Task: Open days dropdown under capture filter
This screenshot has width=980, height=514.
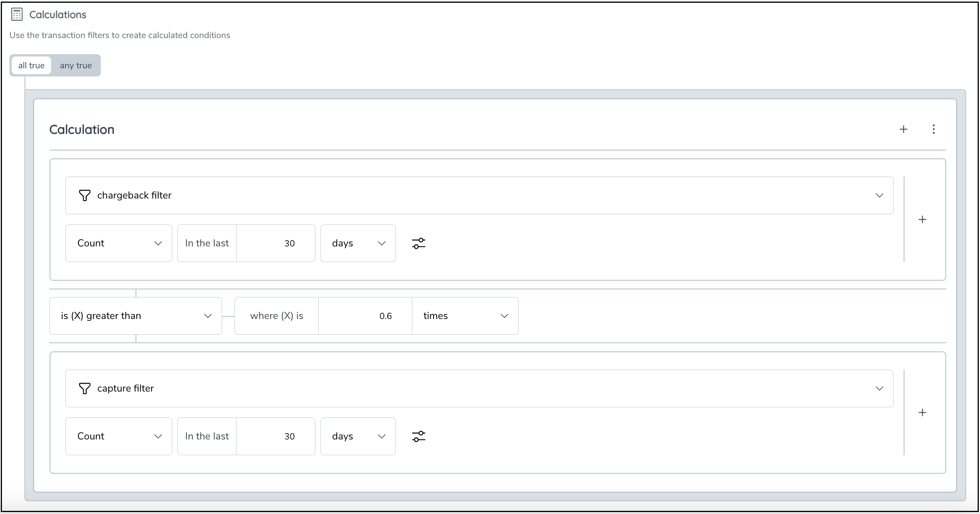Action: coord(358,436)
